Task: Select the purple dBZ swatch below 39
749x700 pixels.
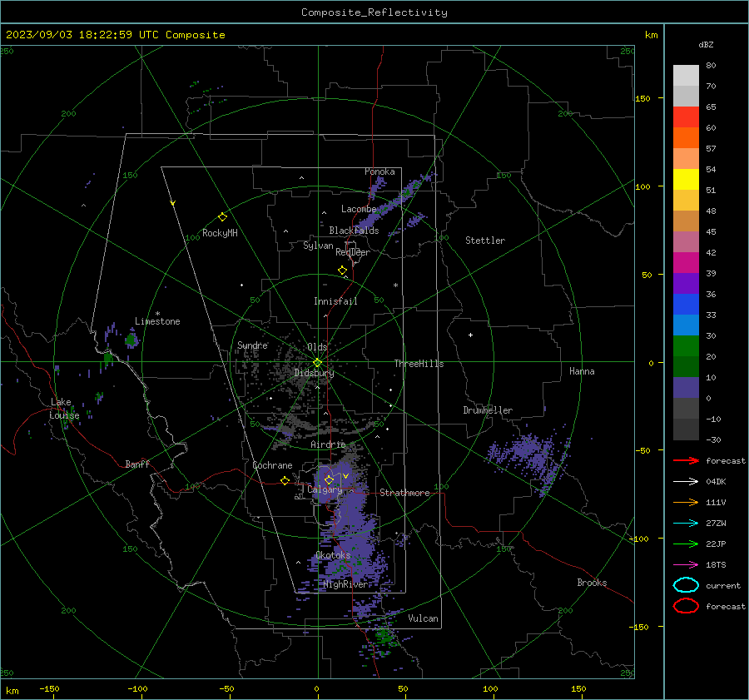Action: pos(686,284)
